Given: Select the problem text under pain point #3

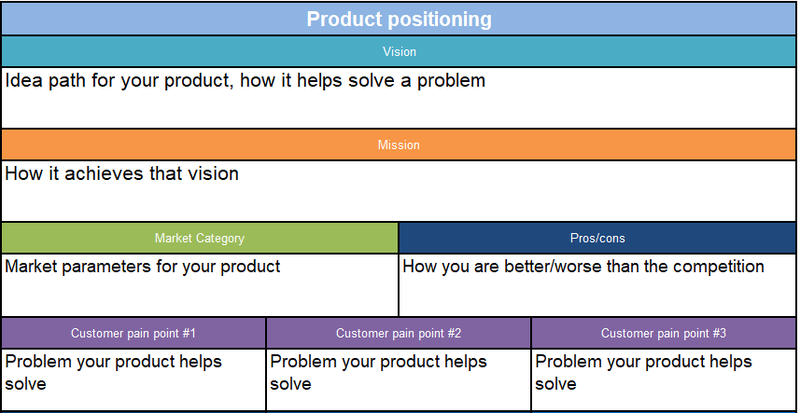Looking at the screenshot, I should point(663,380).
